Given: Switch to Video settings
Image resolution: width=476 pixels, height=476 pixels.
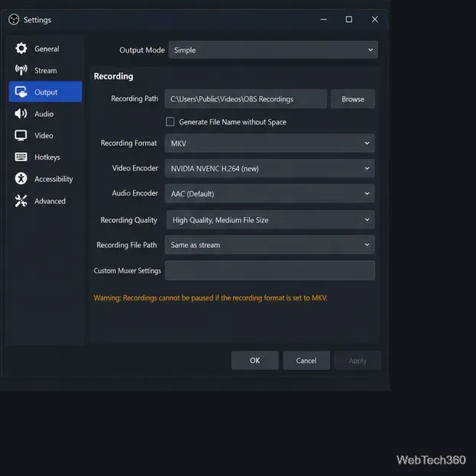Looking at the screenshot, I should pyautogui.click(x=45, y=135).
